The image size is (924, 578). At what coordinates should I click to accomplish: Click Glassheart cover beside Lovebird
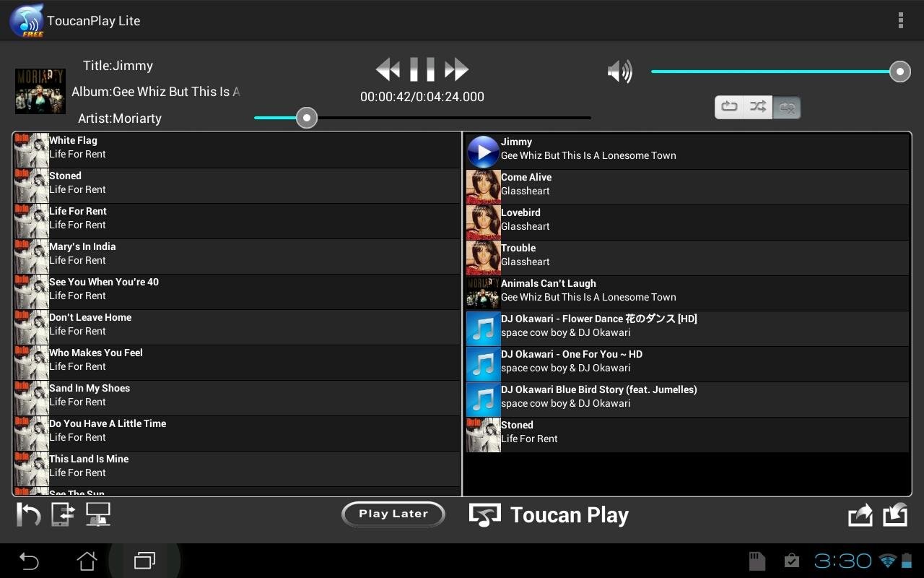pyautogui.click(x=483, y=223)
